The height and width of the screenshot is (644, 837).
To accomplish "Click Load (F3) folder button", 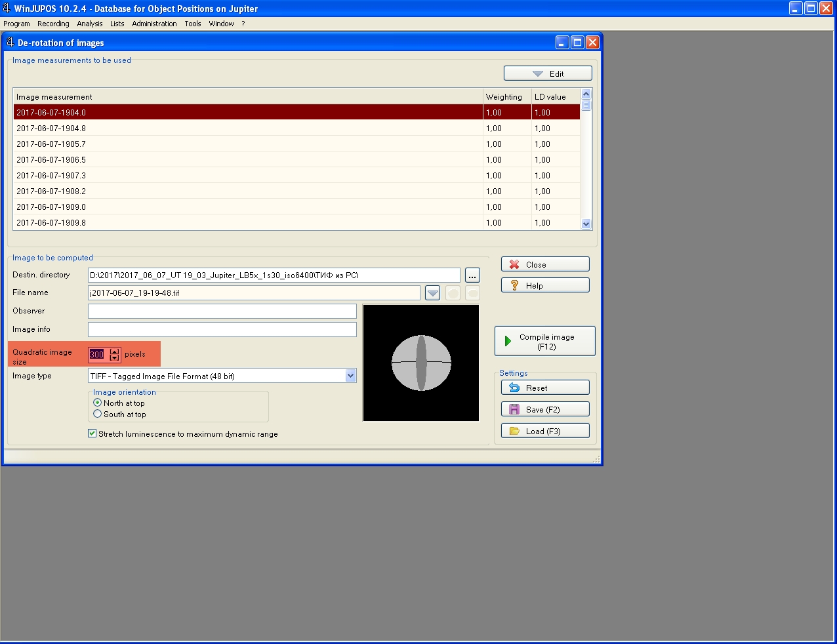I will (545, 431).
